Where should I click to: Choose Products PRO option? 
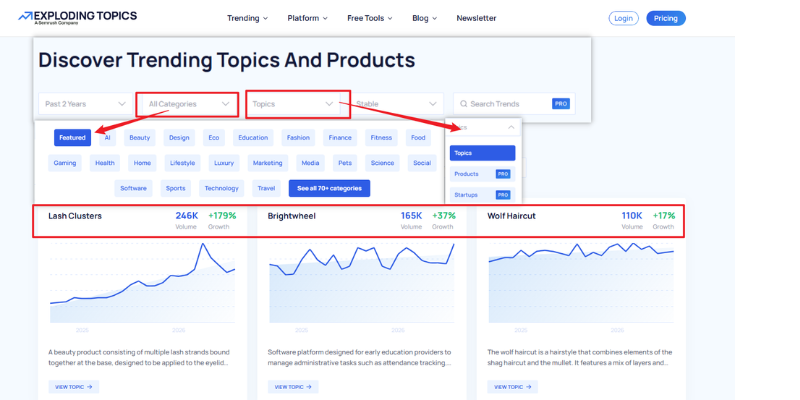[x=483, y=174]
